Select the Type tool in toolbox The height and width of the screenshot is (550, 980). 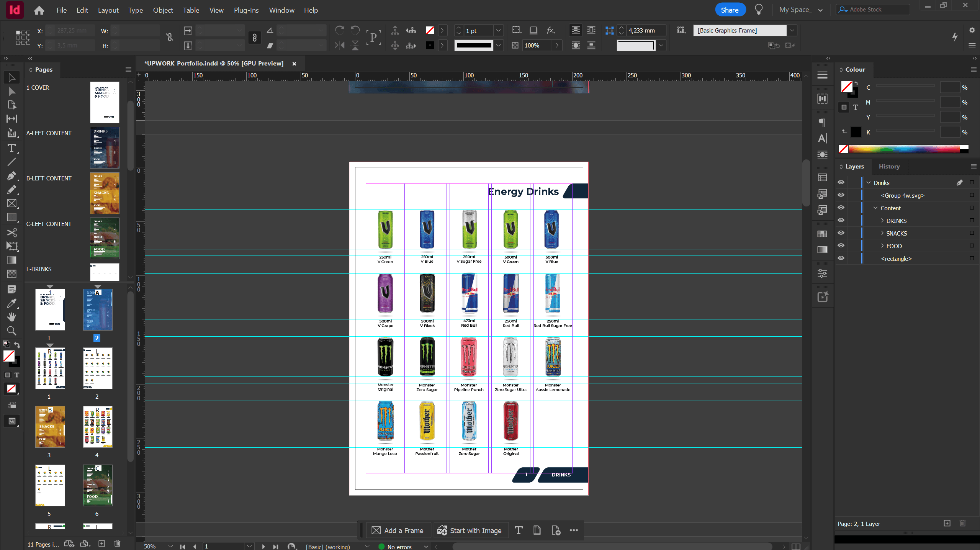pyautogui.click(x=11, y=148)
